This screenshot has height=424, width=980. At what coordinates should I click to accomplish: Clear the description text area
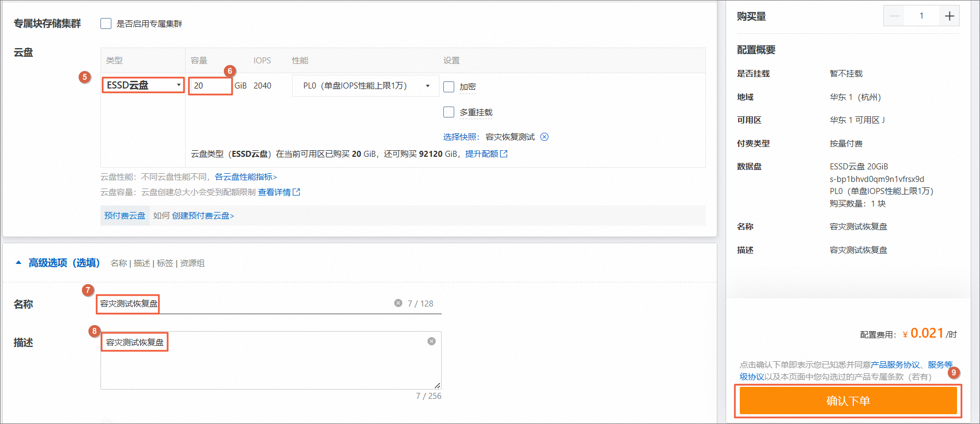431,341
